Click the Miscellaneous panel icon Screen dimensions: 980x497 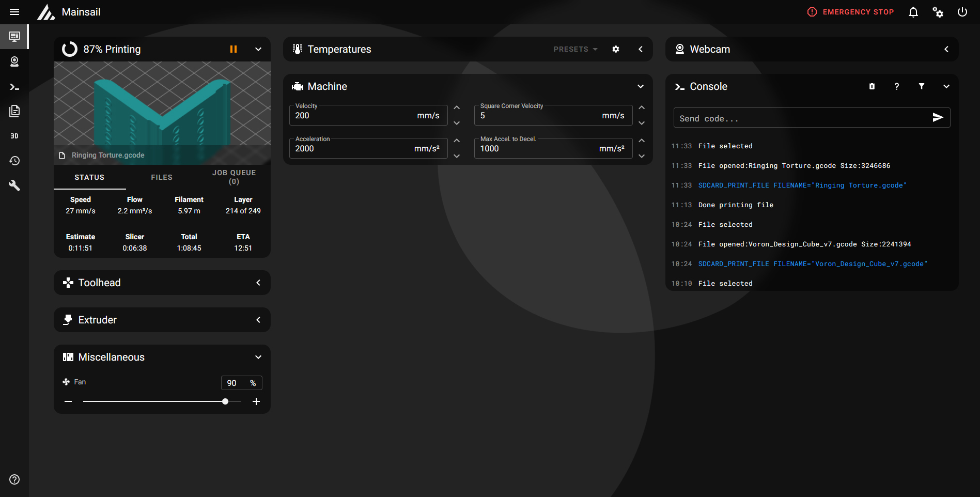(x=68, y=357)
